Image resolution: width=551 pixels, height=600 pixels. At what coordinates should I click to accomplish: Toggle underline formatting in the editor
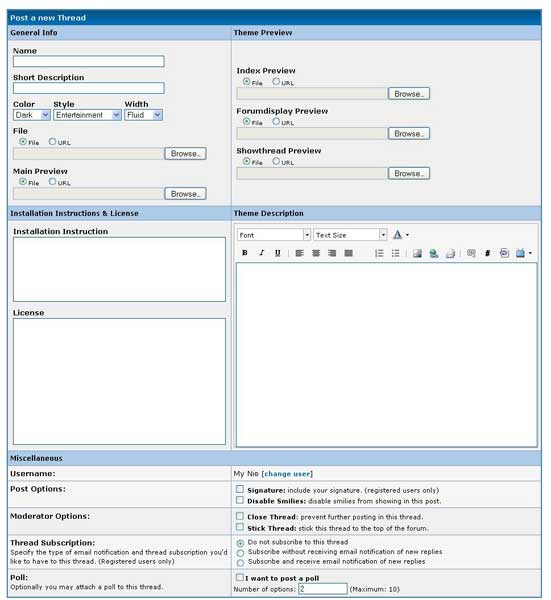pyautogui.click(x=278, y=253)
